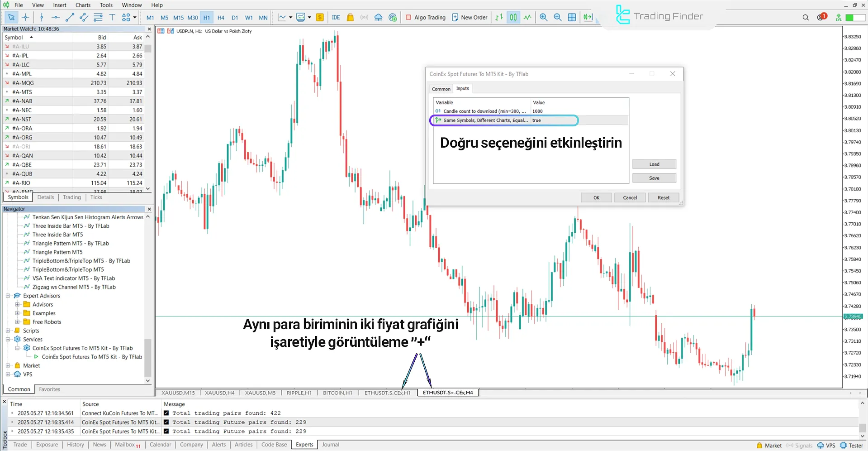
Task: Collapse the Services tree node
Action: click(x=8, y=339)
